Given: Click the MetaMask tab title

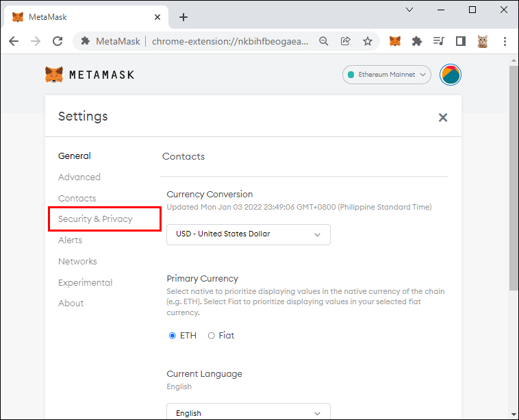Looking at the screenshot, I should tap(48, 17).
